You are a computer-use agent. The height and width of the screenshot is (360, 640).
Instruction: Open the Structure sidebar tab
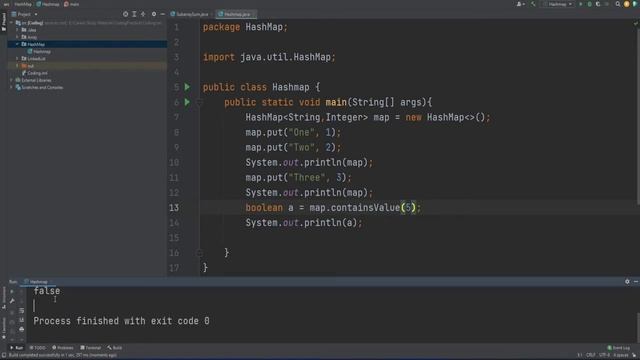click(x=4, y=297)
